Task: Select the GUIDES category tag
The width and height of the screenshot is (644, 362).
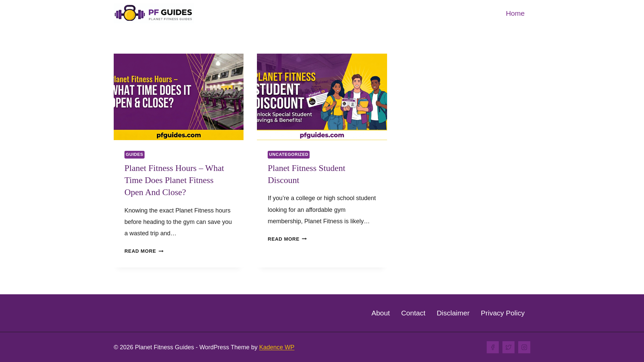Action: (135, 155)
